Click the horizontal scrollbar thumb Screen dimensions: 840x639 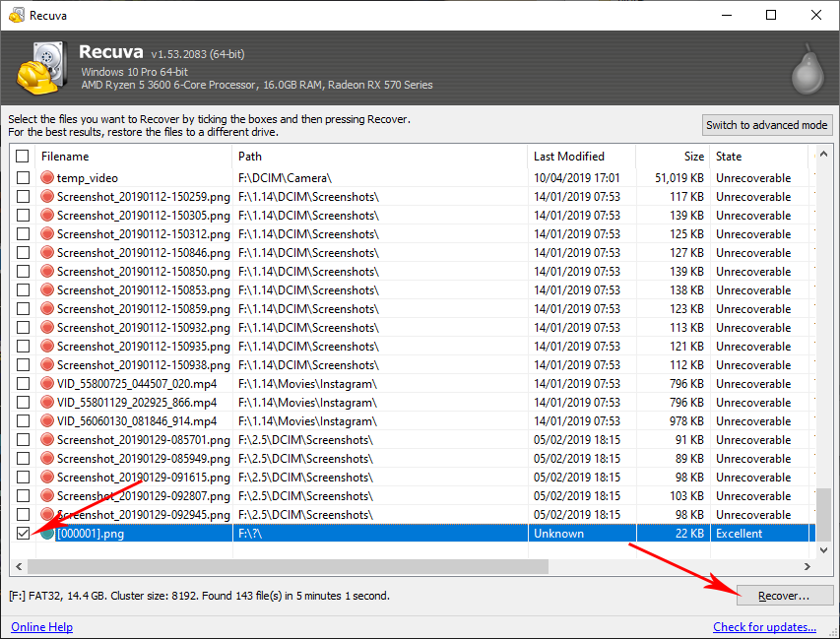[288, 567]
